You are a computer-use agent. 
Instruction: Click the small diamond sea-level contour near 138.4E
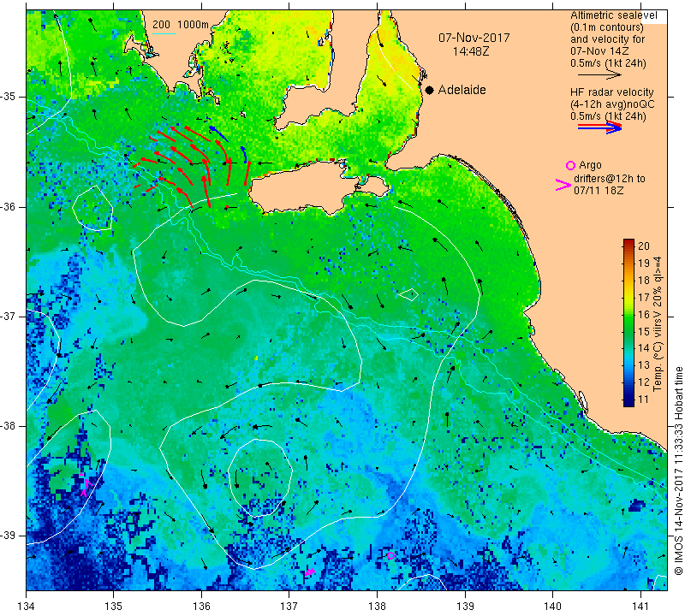408,294
